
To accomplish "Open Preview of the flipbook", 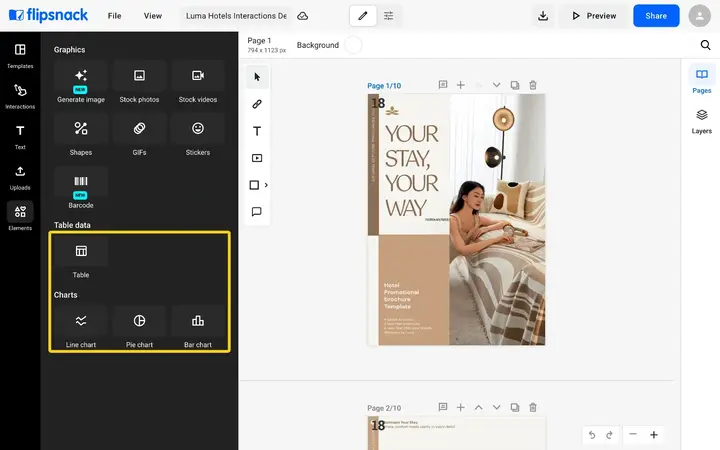I will pyautogui.click(x=594, y=16).
